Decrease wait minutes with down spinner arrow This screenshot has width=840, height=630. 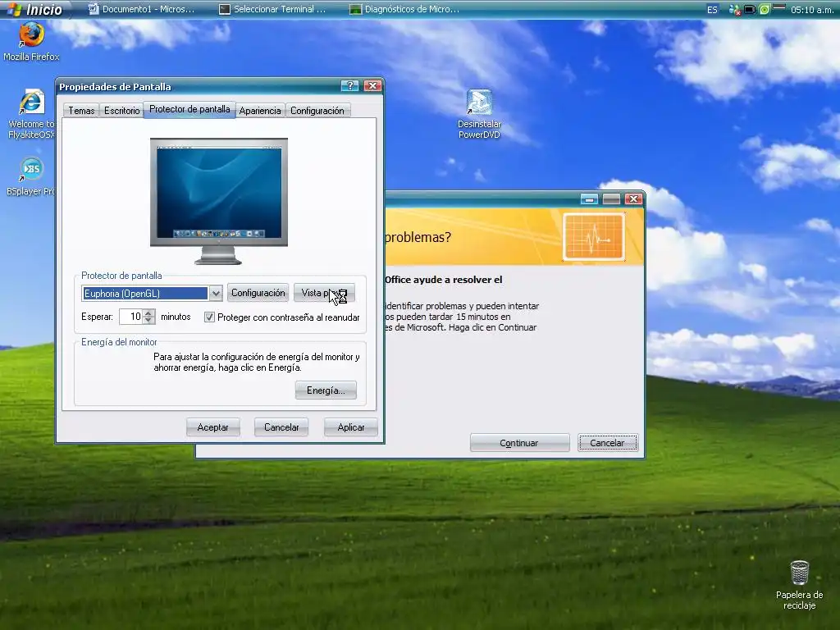[149, 321]
